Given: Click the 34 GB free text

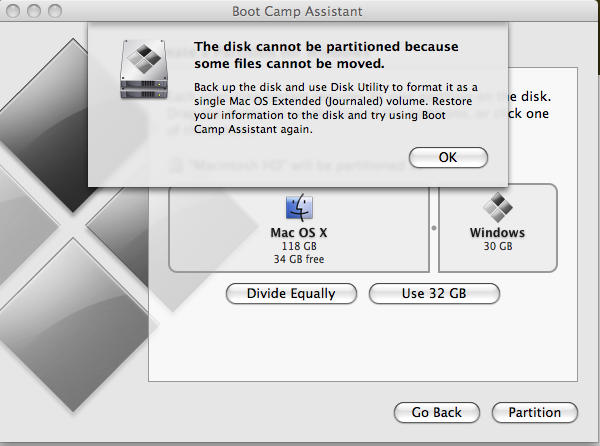Looking at the screenshot, I should [x=299, y=259].
